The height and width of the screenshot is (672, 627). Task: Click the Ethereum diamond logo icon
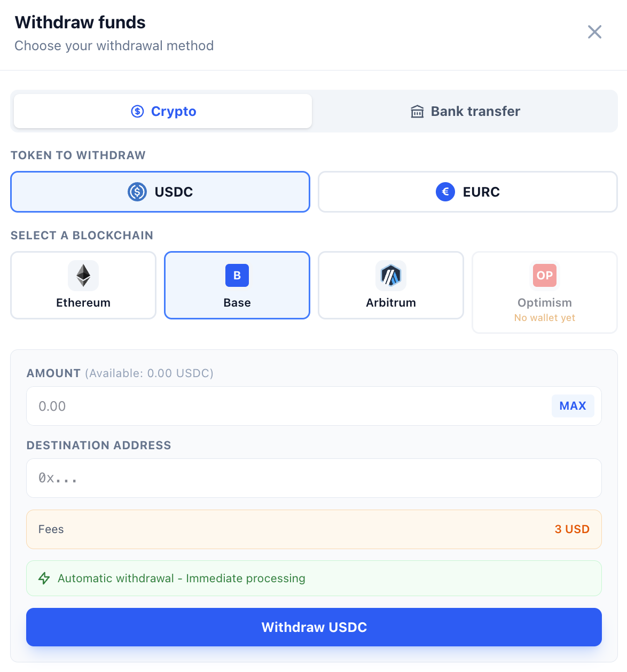coord(83,276)
